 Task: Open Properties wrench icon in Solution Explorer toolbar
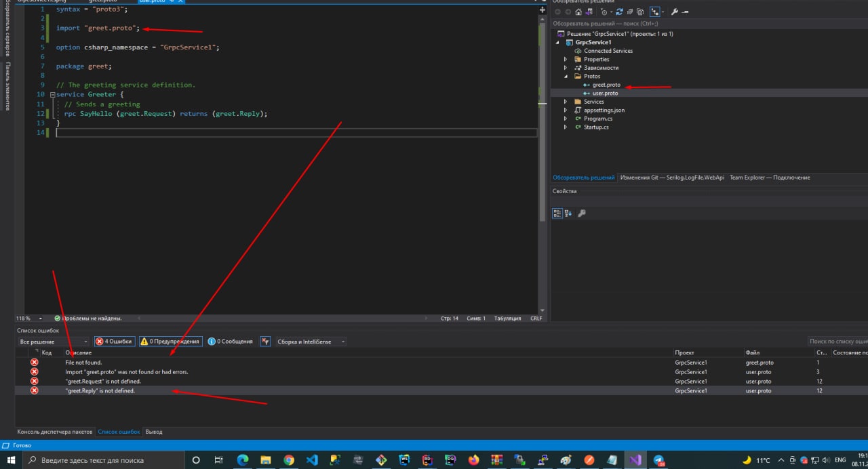pyautogui.click(x=675, y=12)
